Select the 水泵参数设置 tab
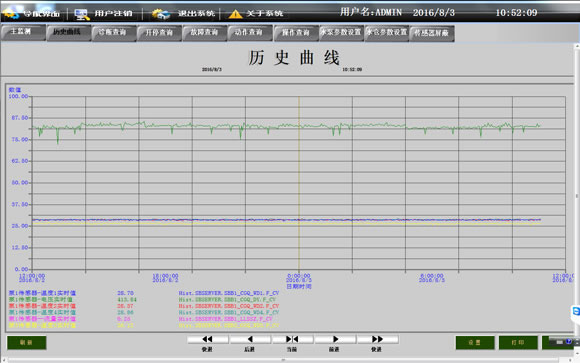 coord(341,33)
